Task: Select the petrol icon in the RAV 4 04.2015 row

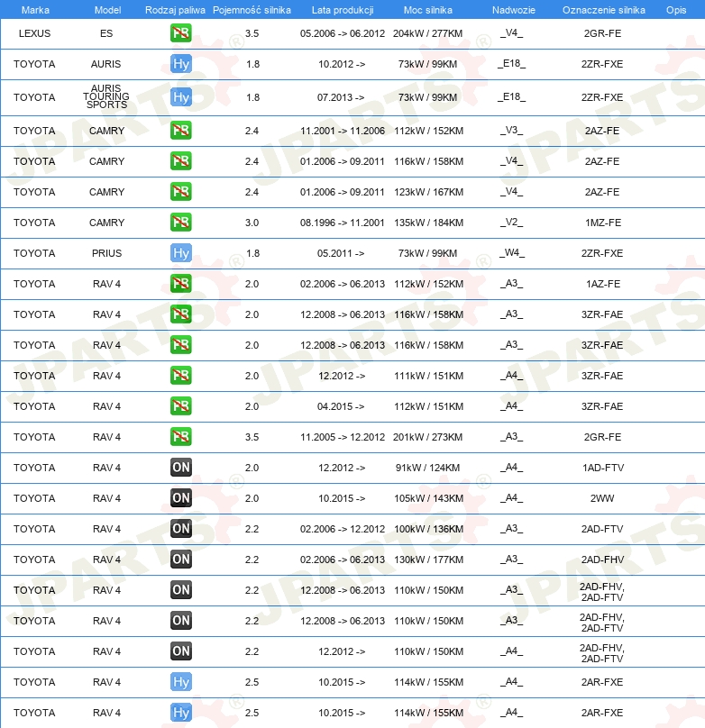Action: point(180,406)
